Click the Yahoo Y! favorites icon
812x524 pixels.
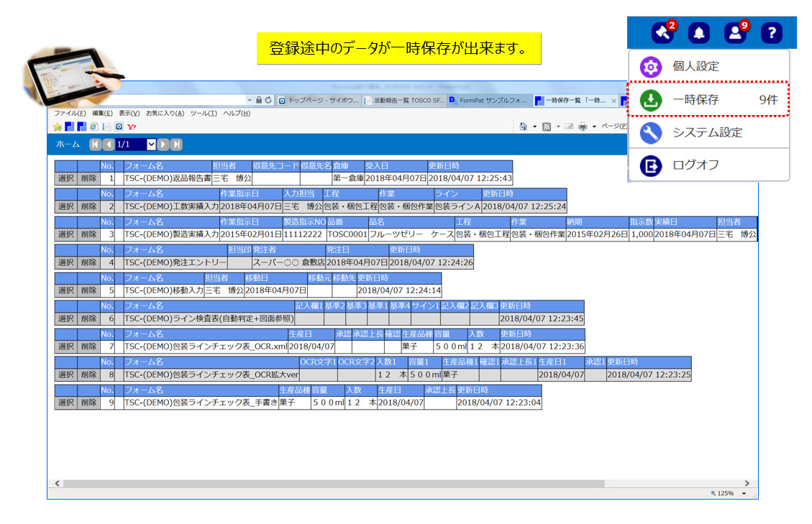pos(132,127)
